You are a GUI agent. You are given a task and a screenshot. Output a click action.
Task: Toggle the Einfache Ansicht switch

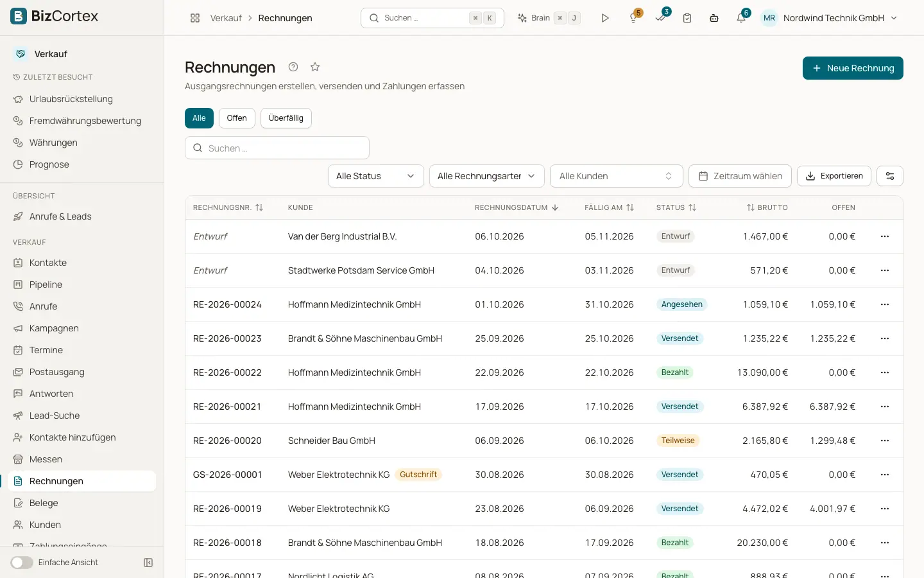(22, 563)
